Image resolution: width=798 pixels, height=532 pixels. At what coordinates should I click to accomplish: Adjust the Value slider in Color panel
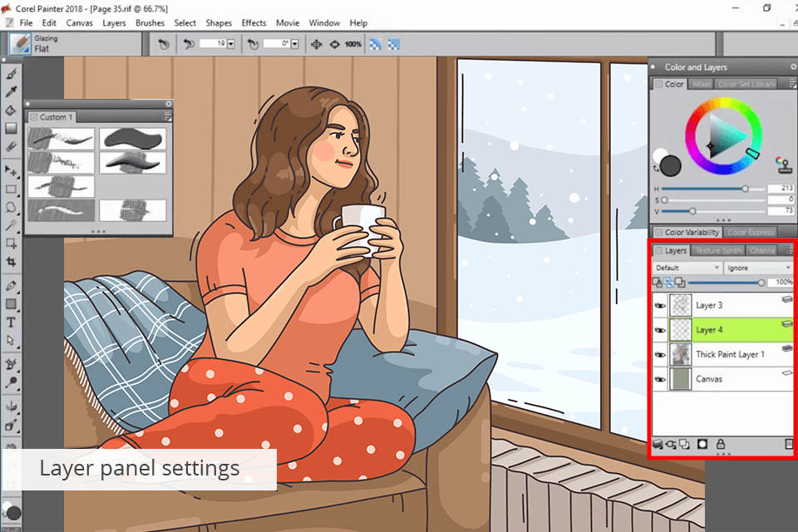tap(713, 211)
